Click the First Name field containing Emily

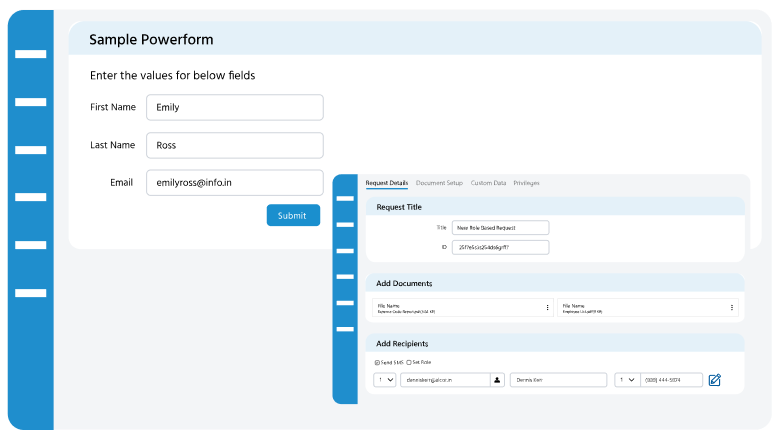point(234,107)
